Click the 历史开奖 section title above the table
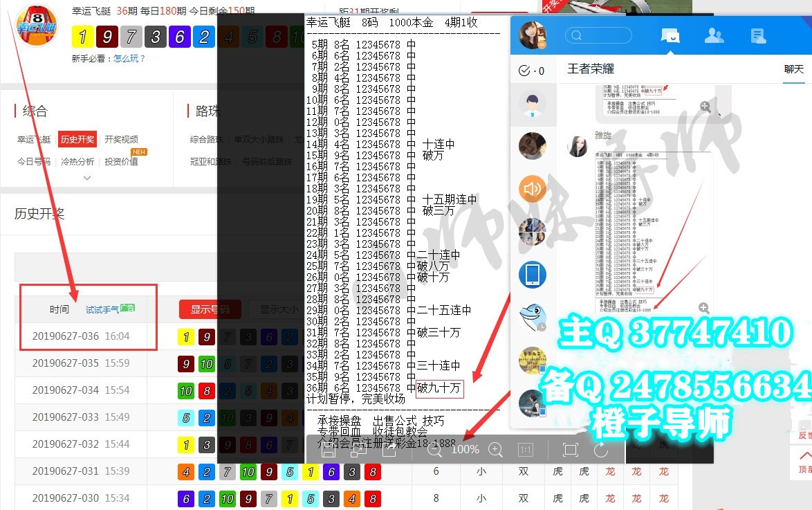812x510 pixels. tap(39, 214)
